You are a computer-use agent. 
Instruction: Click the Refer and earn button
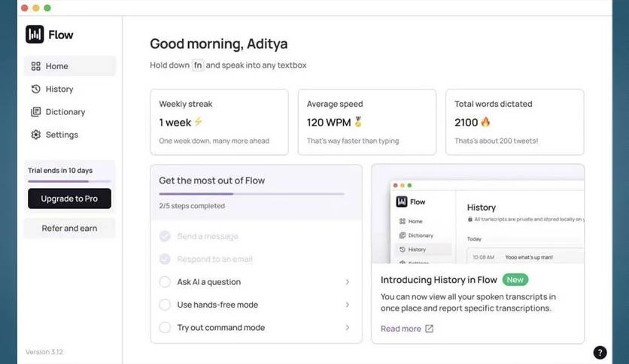[x=69, y=228]
